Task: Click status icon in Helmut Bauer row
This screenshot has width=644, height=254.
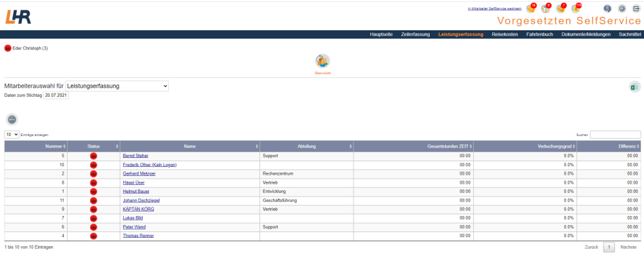Action: tap(93, 191)
